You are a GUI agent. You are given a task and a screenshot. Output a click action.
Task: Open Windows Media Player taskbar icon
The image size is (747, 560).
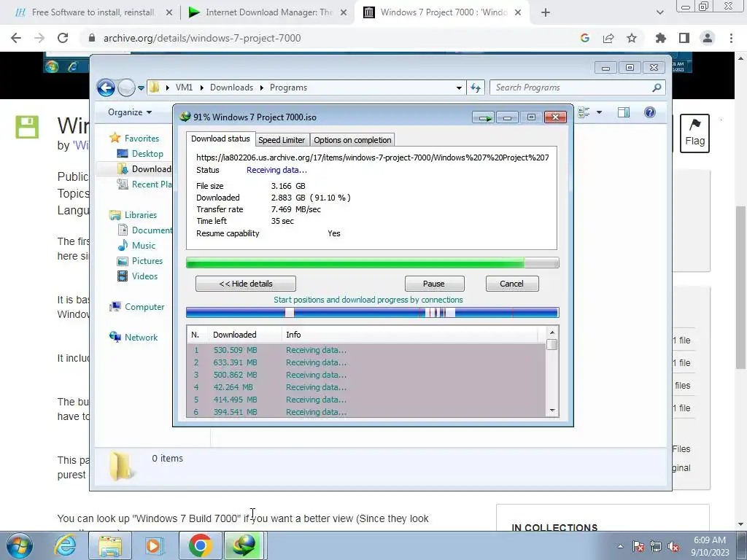coord(154,545)
